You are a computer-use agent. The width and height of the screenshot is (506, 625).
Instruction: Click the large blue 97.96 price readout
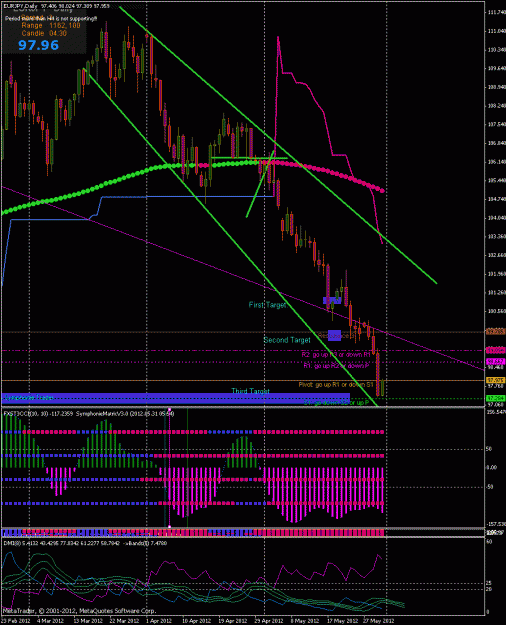38,45
